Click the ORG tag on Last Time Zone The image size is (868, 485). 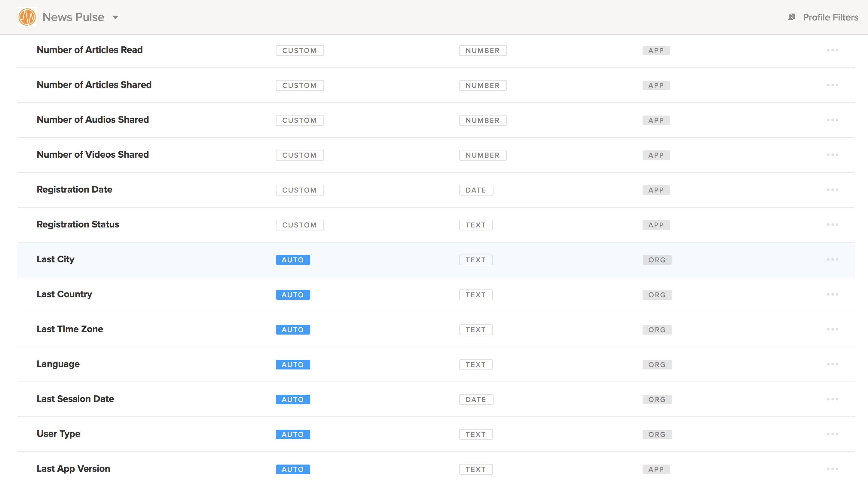tap(657, 330)
